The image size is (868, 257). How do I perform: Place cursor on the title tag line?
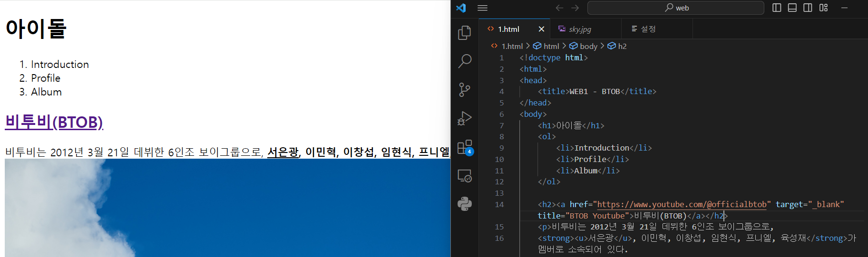(x=597, y=91)
